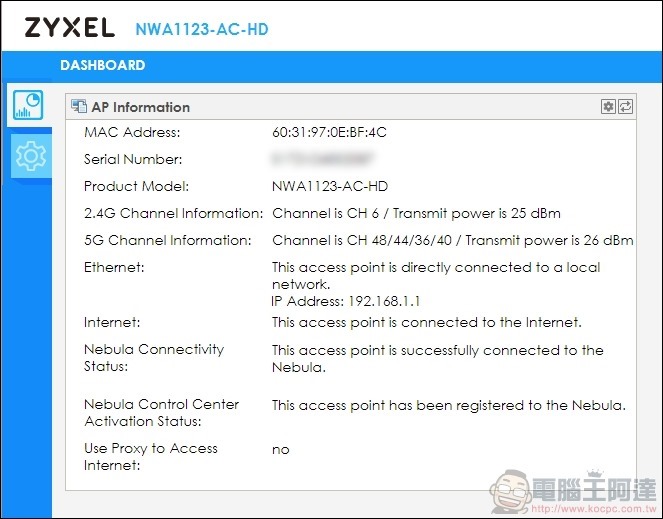The height and width of the screenshot is (519, 663).
Task: Refresh the AP Information panel
Action: pyautogui.click(x=625, y=107)
